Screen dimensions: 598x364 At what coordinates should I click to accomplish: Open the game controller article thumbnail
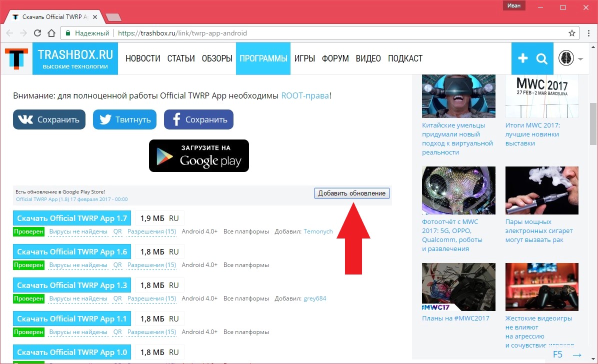click(x=541, y=287)
